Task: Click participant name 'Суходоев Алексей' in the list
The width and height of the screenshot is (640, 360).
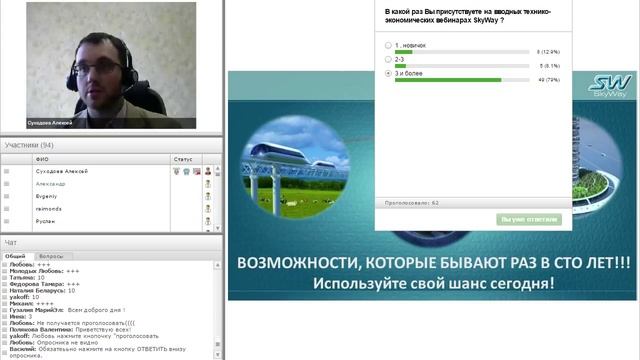Action: tap(62, 171)
